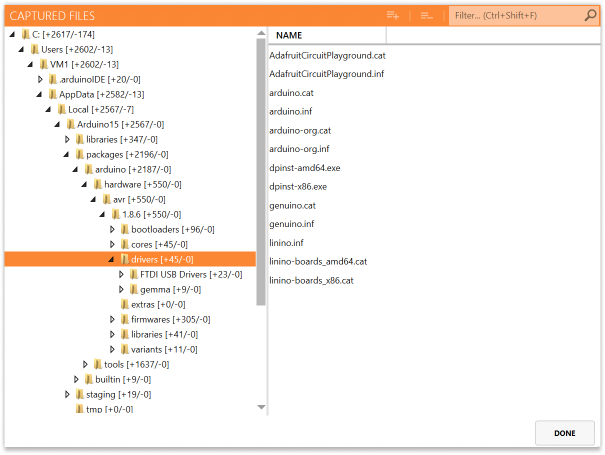Viewport: 605px width, 455px height.
Task: Collapse the VM1 folder node
Action: point(30,64)
